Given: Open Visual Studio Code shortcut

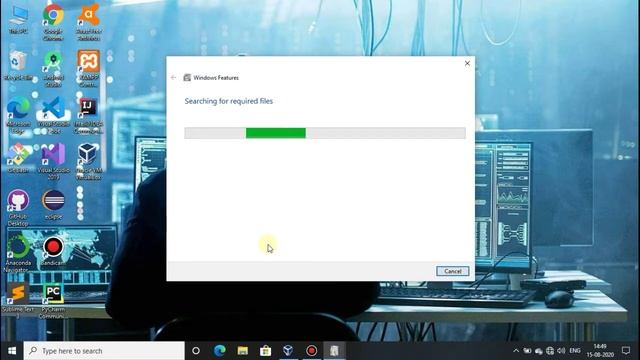Looking at the screenshot, I should [53, 116].
